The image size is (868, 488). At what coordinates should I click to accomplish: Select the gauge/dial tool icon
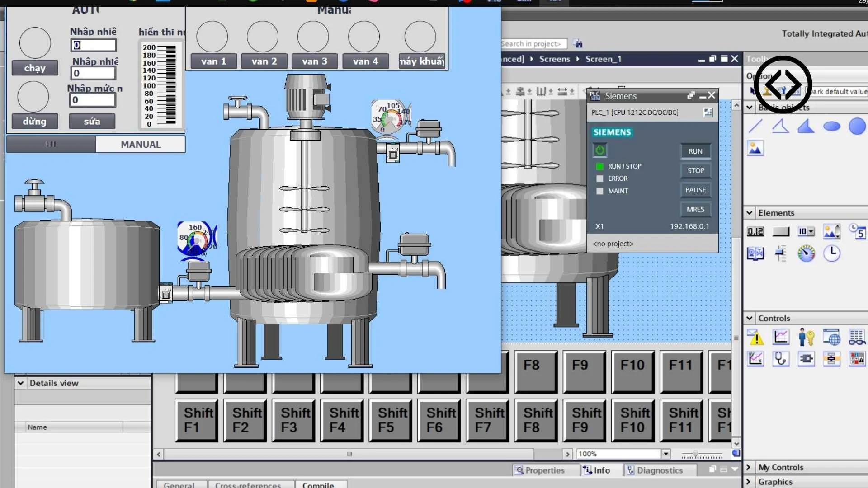(807, 252)
